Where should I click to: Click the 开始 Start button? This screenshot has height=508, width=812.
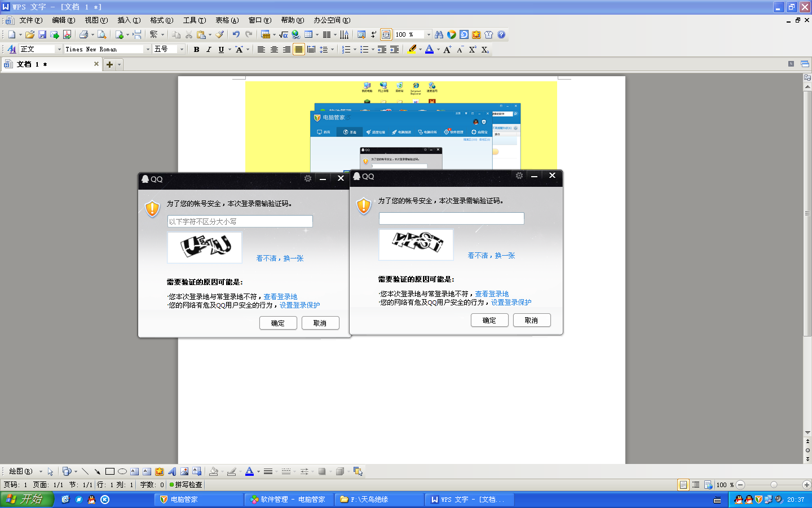tap(27, 500)
